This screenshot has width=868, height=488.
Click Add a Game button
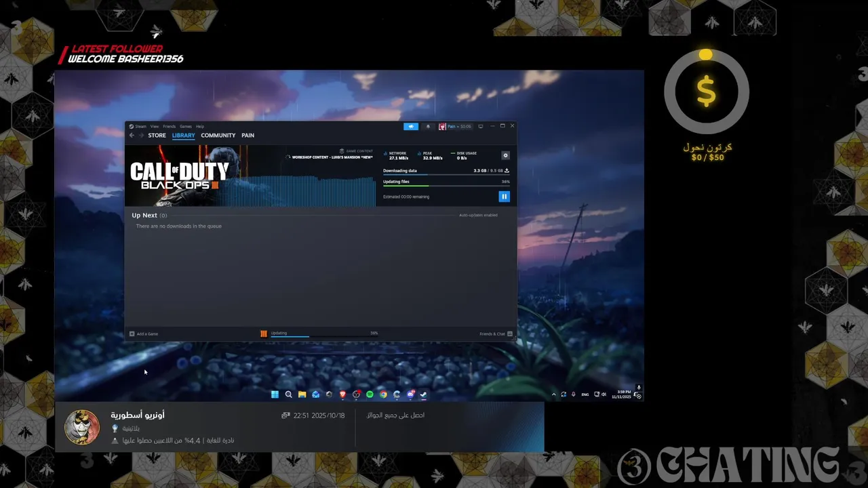pyautogui.click(x=144, y=333)
